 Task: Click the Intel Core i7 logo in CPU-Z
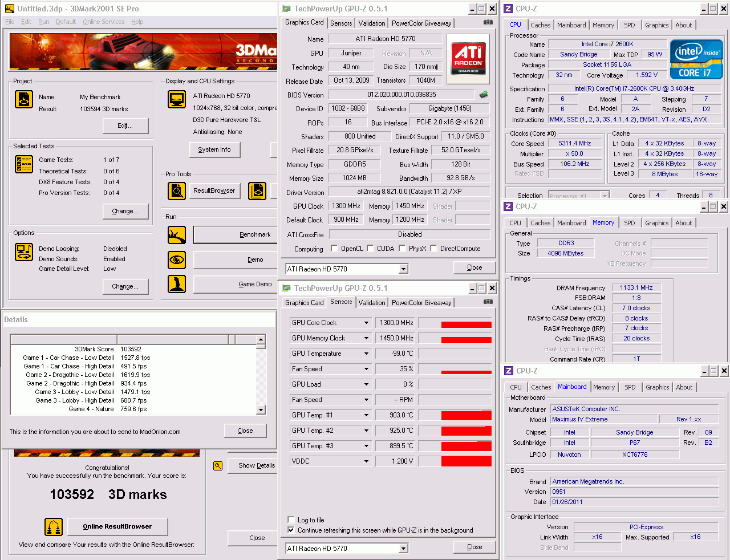tap(696, 59)
